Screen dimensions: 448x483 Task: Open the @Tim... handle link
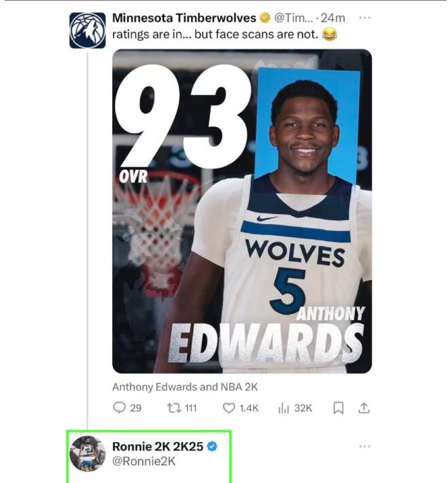293,18
